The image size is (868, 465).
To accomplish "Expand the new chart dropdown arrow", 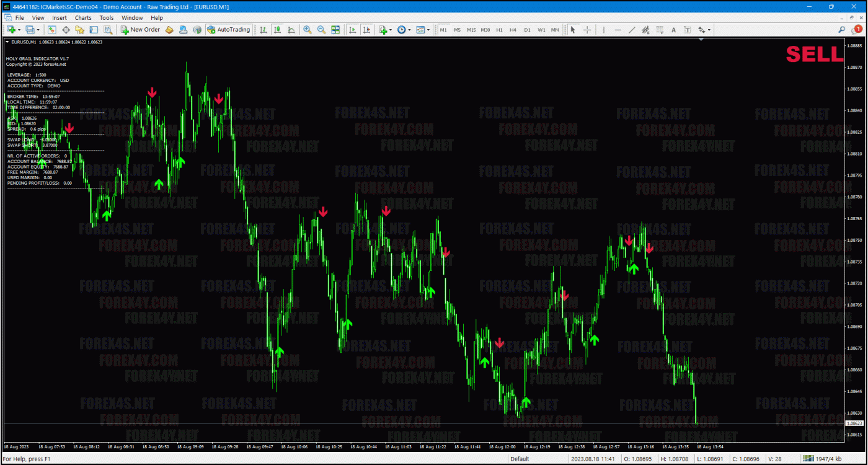I will [19, 30].
